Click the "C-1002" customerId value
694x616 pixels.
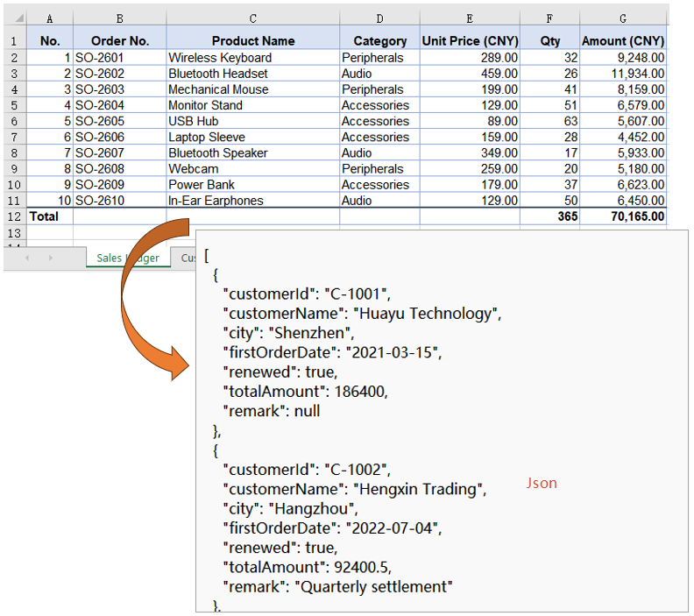356,470
